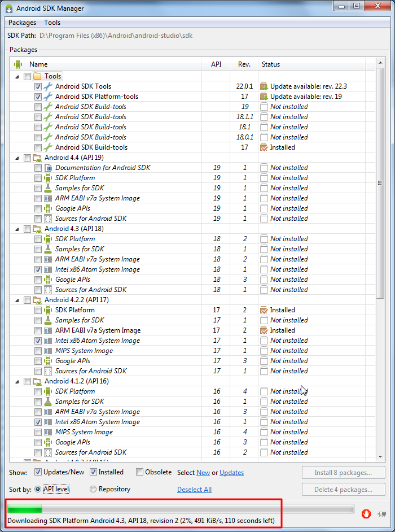Click the red stop download icon
This screenshot has height=532, width=395.
click(x=366, y=514)
